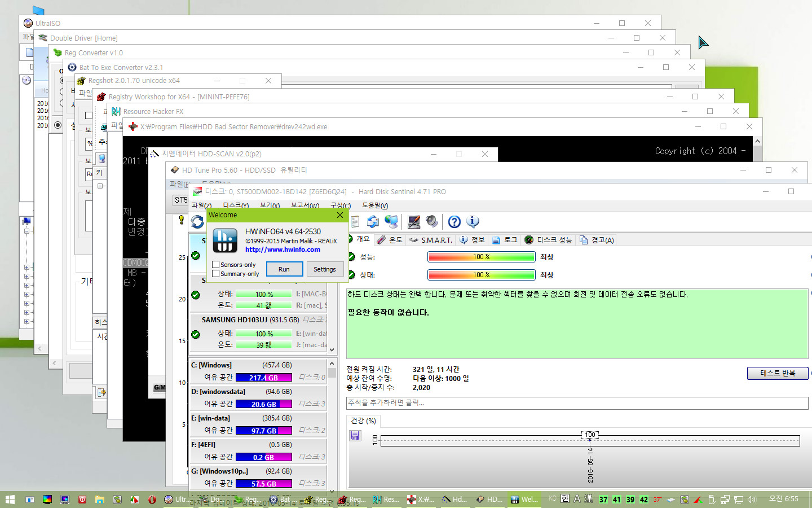The width and height of the screenshot is (812, 508).
Task: Click the 주석을 추가하려면 클릭 comment field
Action: point(577,403)
